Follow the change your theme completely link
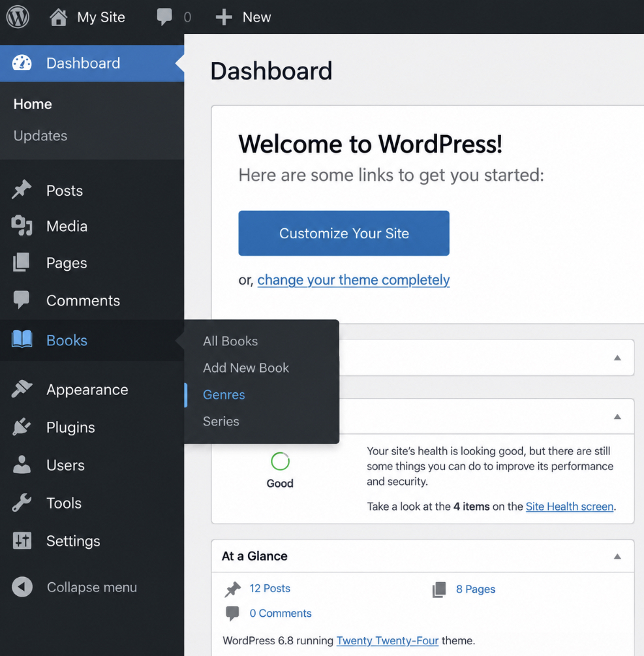 (x=354, y=280)
